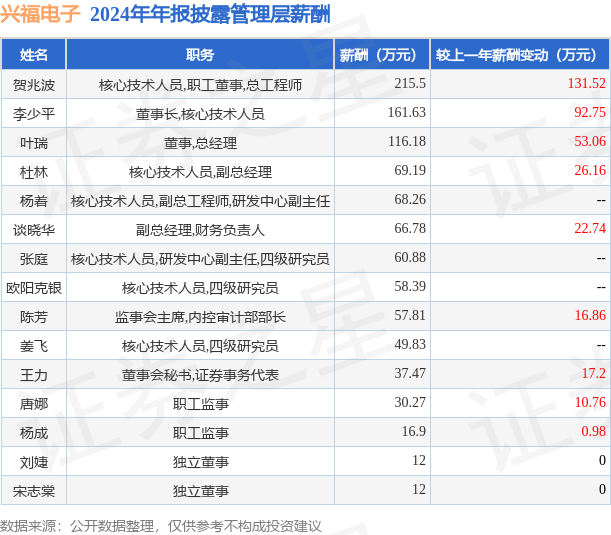
Task: Click salary value 68.26
Action: tap(410, 200)
